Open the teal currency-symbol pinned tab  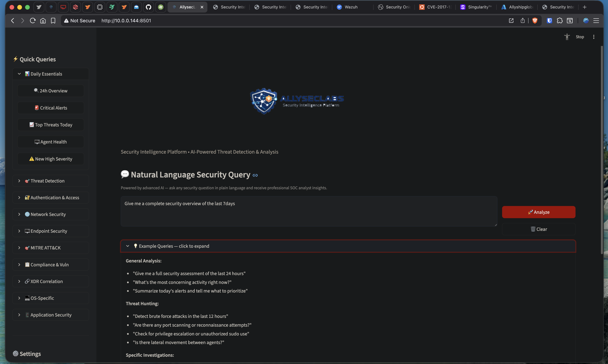point(112,7)
